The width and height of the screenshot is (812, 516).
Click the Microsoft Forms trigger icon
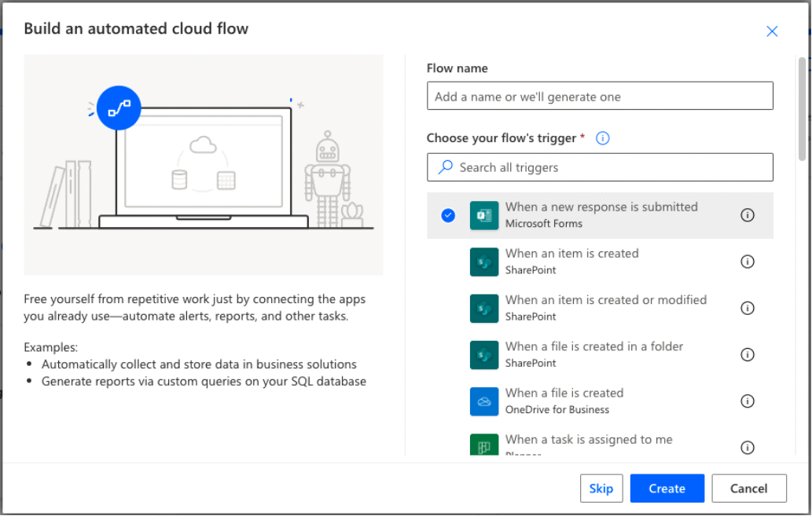(x=484, y=215)
